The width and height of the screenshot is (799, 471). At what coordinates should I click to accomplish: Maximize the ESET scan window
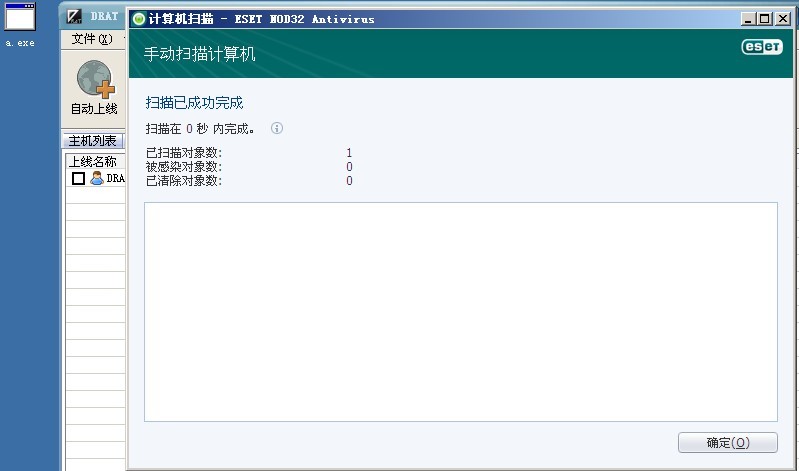764,19
